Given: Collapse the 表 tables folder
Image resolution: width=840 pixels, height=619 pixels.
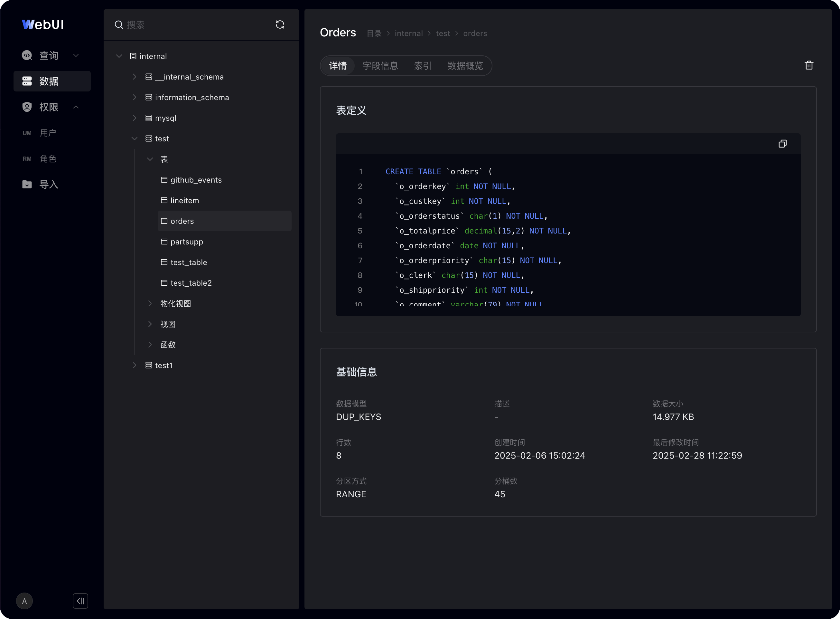Looking at the screenshot, I should (150, 159).
